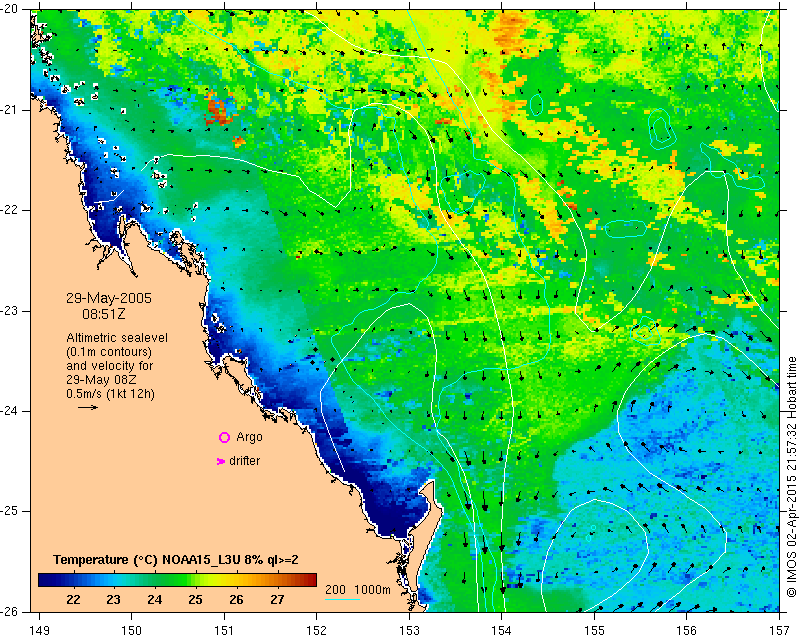Screen dimensions: 800x640
Task: Click the 0.5m/s velocity scale arrow
Action: 88,407
